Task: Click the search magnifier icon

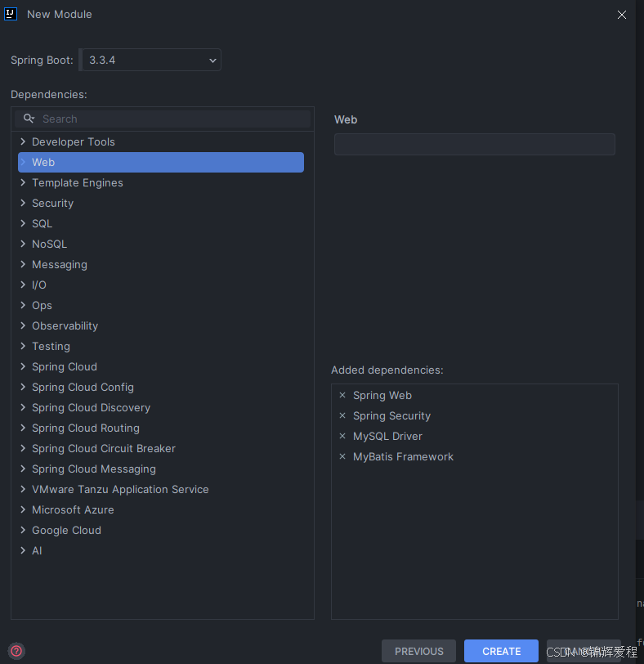Action: pyautogui.click(x=29, y=119)
